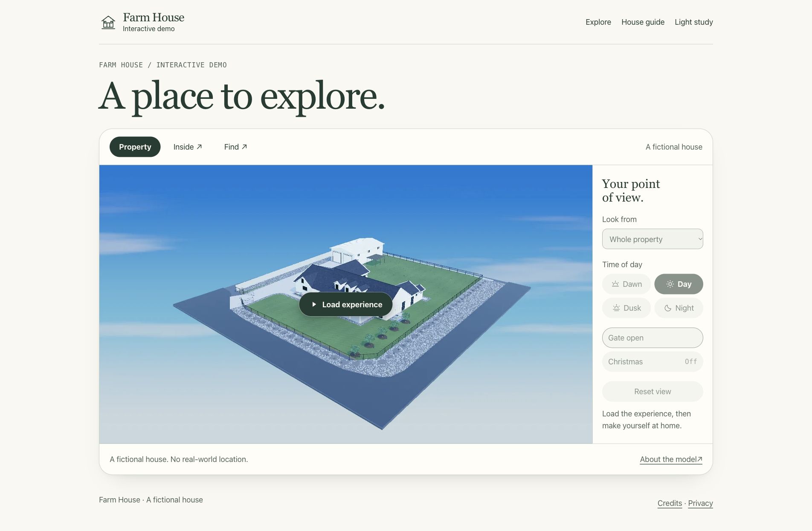Viewport: 812px width, 531px height.
Task: Open the About the model link
Action: click(671, 459)
